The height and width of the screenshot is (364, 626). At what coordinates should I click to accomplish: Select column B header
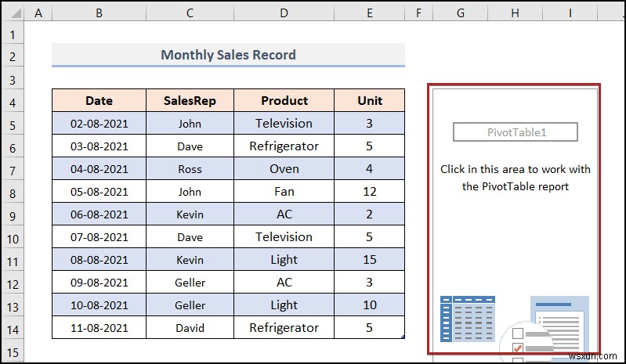[99, 13]
